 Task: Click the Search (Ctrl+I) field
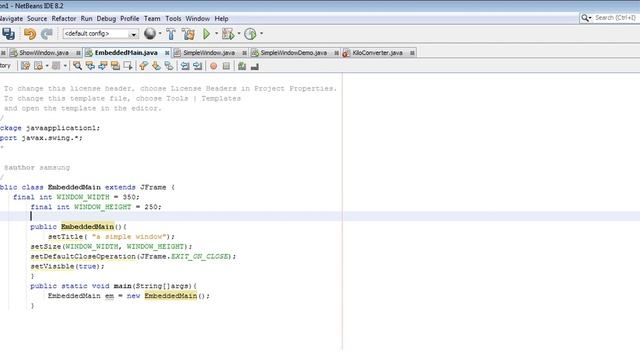coord(616,18)
